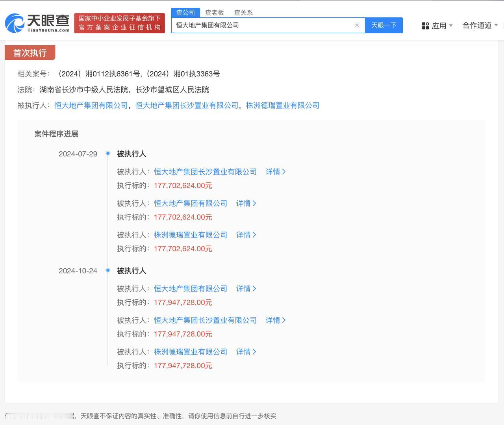This screenshot has width=504, height=425.
Task: Open 株洲德瑞置业有限公司 link under 2024-07-29
Action: 191,235
